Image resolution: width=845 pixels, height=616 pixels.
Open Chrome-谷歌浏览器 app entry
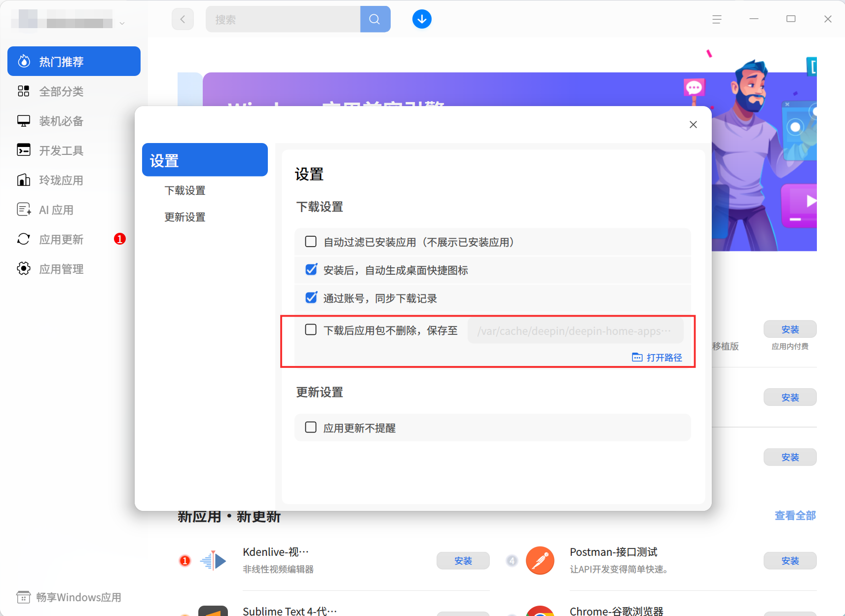coord(617,611)
